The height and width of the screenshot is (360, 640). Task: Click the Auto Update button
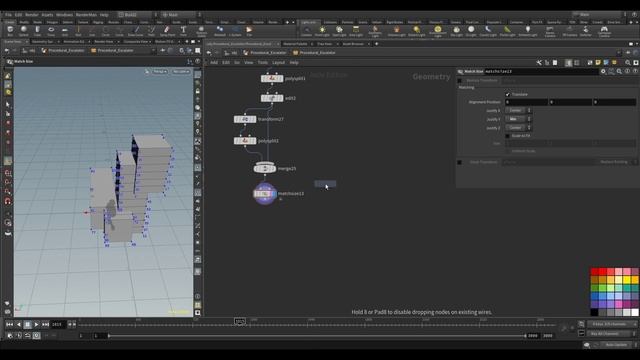click(616, 345)
